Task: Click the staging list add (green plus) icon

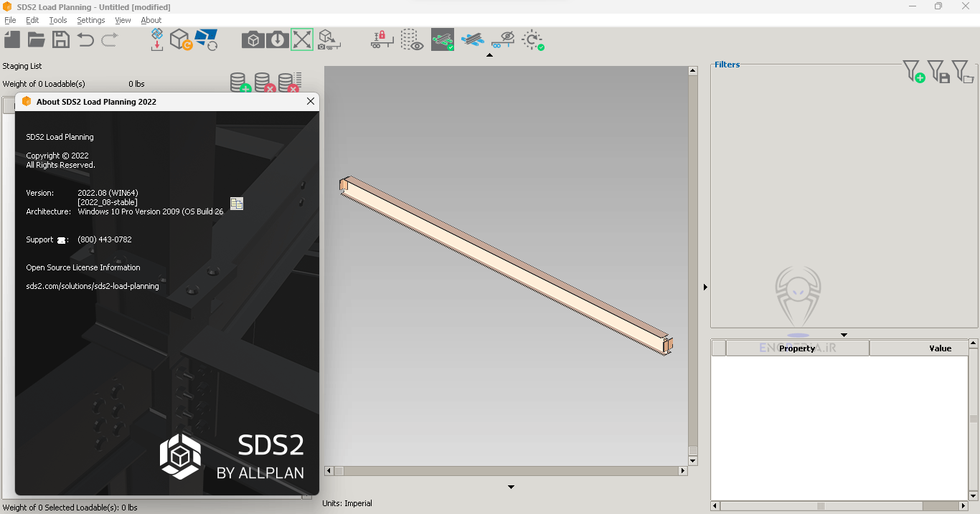Action: click(x=240, y=82)
